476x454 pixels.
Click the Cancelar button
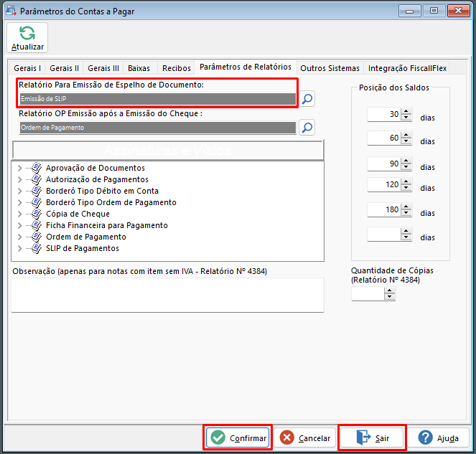[305, 438]
